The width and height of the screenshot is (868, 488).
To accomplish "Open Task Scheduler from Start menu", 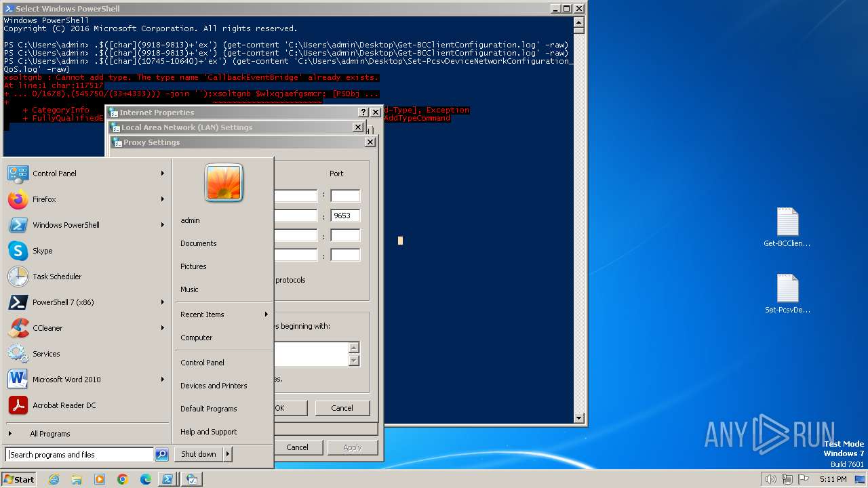I will point(86,277).
